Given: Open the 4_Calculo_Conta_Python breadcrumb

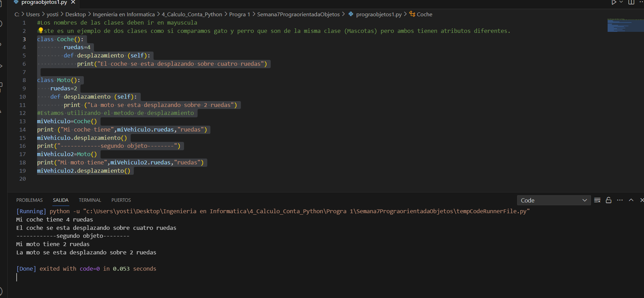Looking at the screenshot, I should pos(192,14).
